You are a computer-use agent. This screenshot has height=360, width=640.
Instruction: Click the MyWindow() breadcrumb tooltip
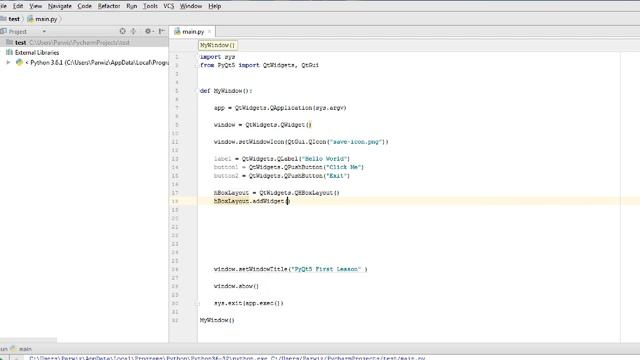[218, 45]
